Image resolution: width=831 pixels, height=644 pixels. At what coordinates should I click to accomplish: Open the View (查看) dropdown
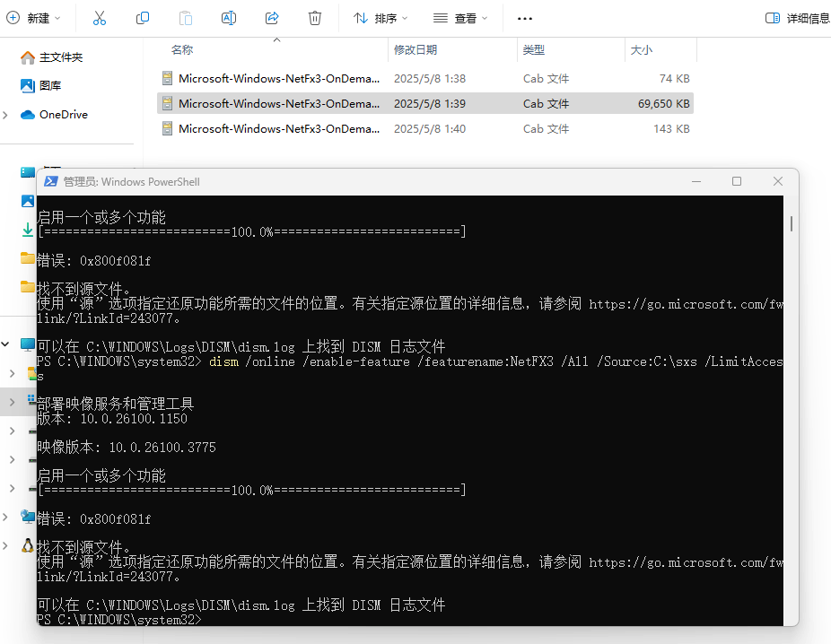(460, 18)
